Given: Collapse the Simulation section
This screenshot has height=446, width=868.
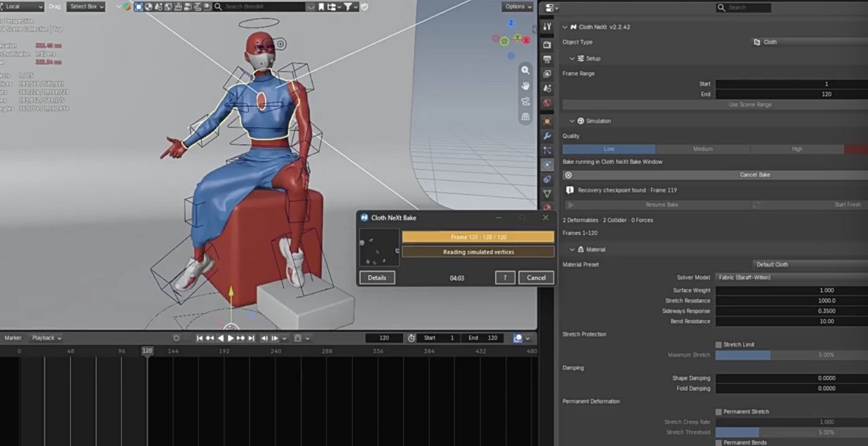Looking at the screenshot, I should pos(572,121).
